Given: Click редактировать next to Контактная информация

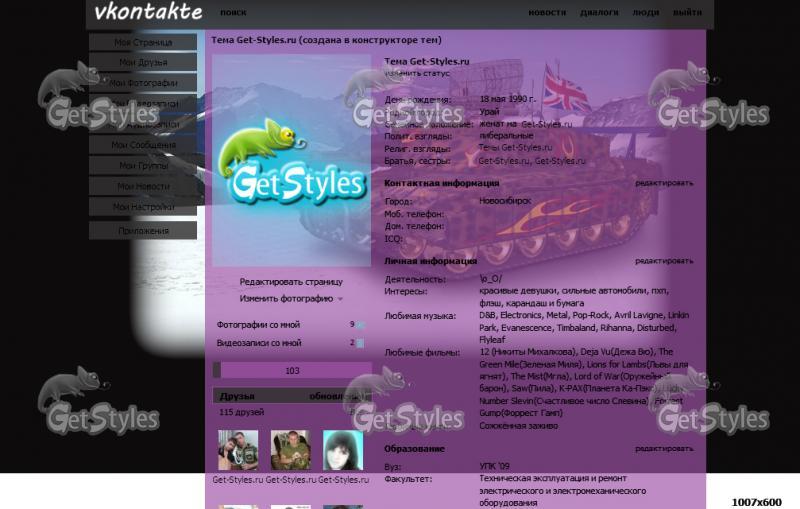Looking at the screenshot, I should tap(664, 183).
